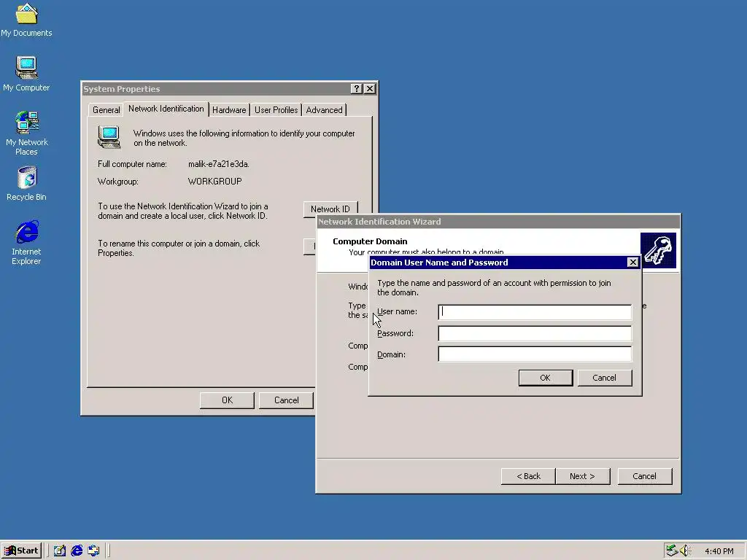This screenshot has width=747, height=560.
Task: Open Outlook Express quick launch icon
Action: 93,551
